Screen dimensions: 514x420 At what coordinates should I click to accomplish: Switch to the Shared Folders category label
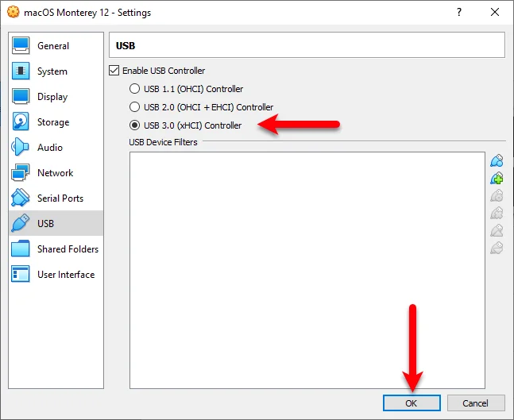click(68, 249)
